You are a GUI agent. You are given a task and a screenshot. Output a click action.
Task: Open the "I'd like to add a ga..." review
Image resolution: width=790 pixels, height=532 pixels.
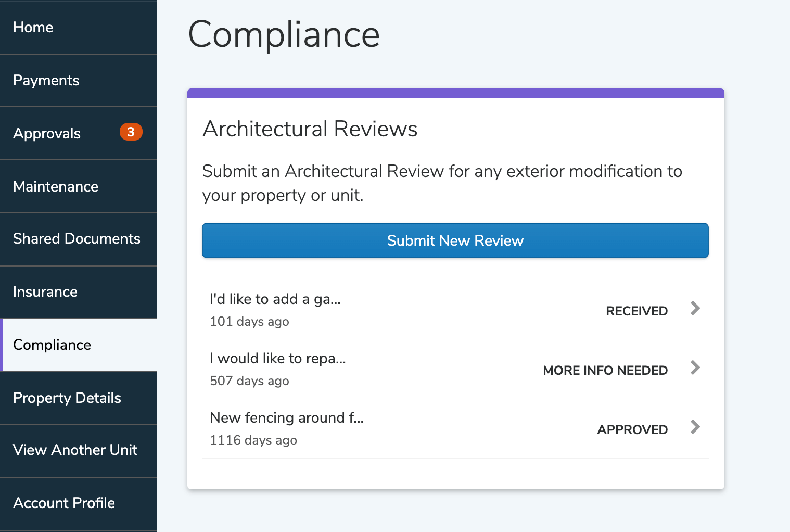point(275,299)
